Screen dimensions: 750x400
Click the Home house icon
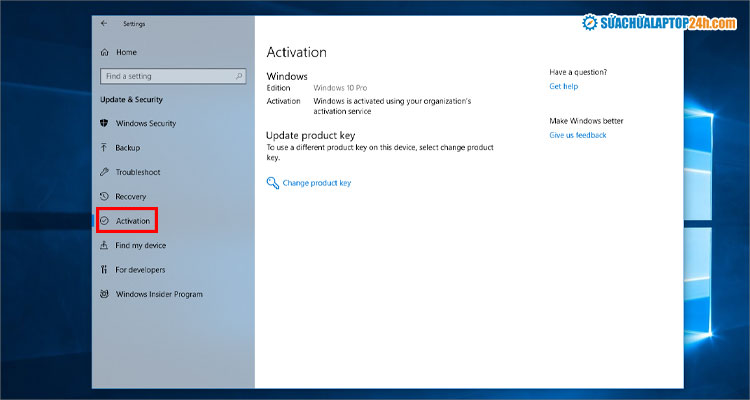(105, 52)
